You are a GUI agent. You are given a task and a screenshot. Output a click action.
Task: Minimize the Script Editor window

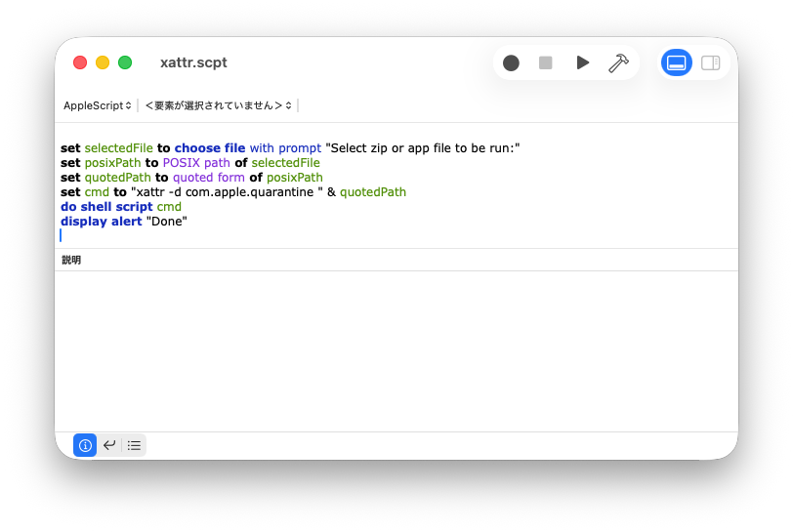click(103, 62)
